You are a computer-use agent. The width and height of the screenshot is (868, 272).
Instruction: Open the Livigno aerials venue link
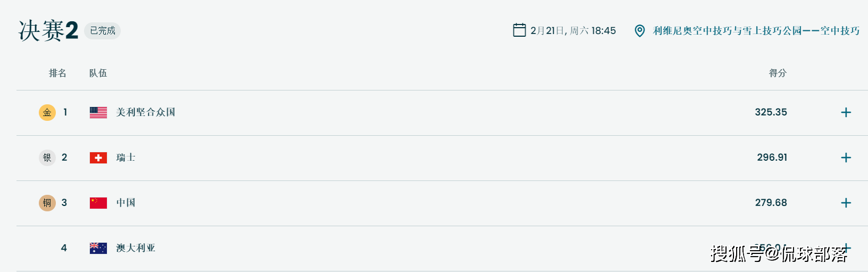[756, 31]
